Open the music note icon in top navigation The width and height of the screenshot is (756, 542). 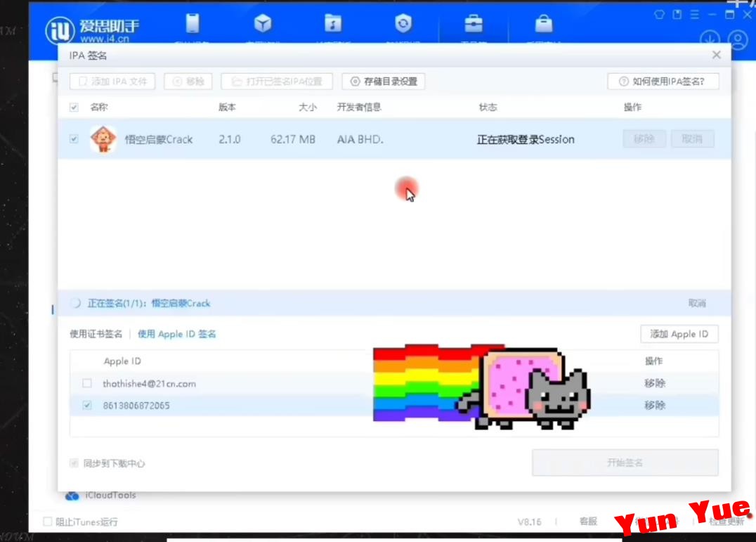(332, 23)
